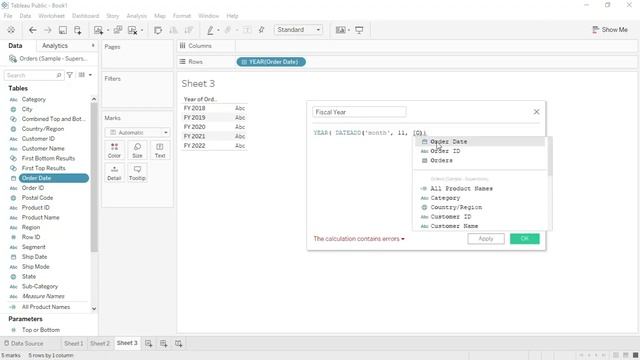This screenshot has width=640, height=360.
Task: Select Country/Region in autocomplete list
Action: (480, 207)
